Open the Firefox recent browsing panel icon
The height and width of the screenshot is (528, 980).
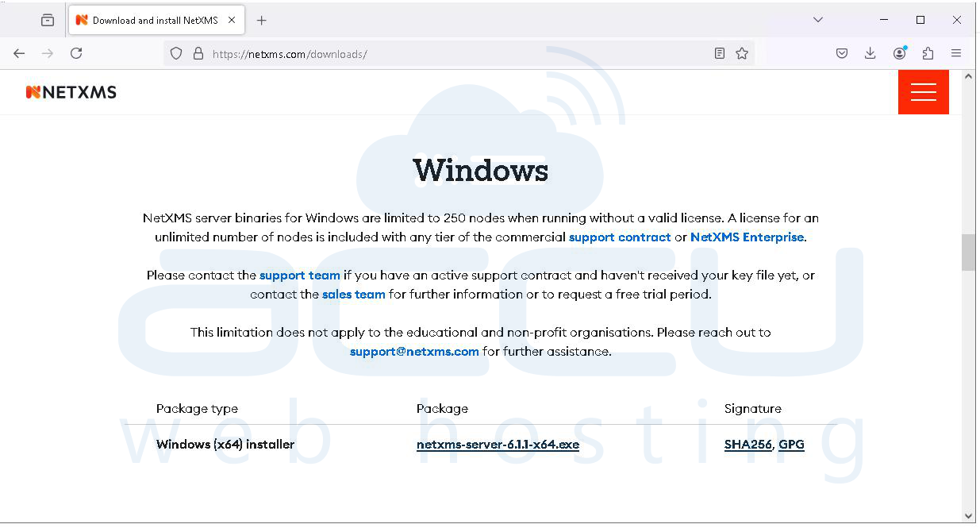click(x=48, y=21)
